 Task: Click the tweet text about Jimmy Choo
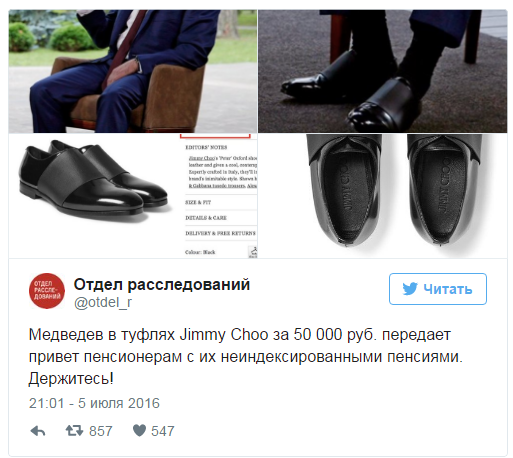point(246,357)
